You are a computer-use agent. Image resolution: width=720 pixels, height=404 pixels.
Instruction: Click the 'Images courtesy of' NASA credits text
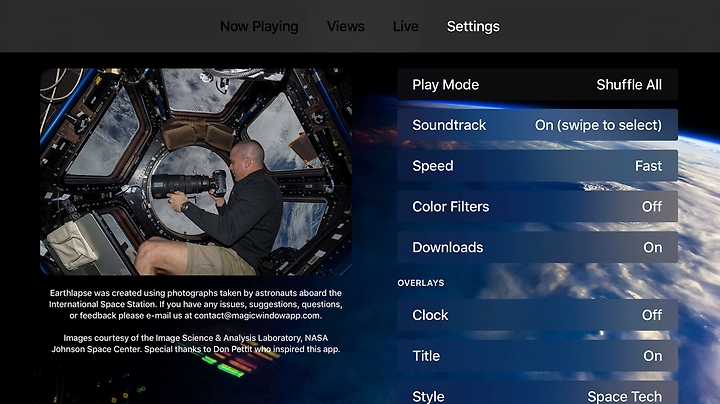tap(196, 343)
